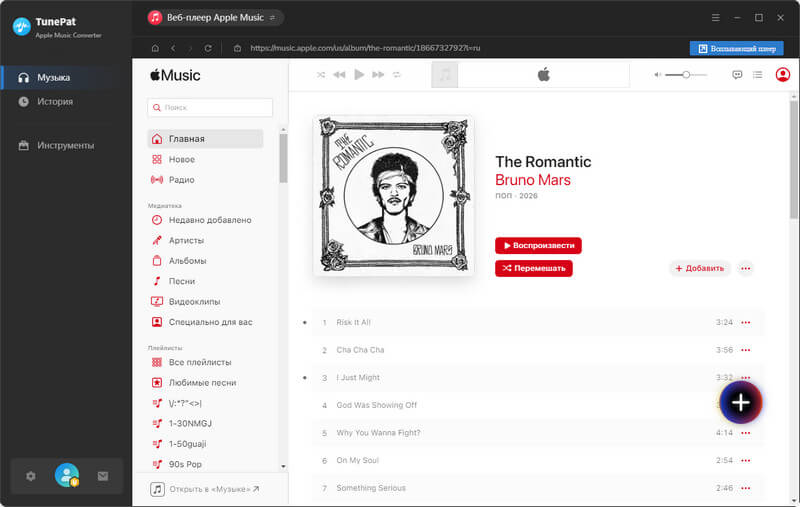Go to the web player home icon

coord(155,48)
